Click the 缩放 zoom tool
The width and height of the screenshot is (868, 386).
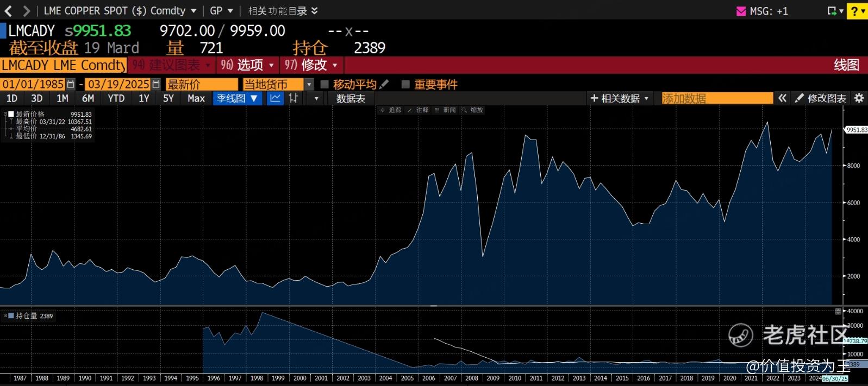(472, 110)
